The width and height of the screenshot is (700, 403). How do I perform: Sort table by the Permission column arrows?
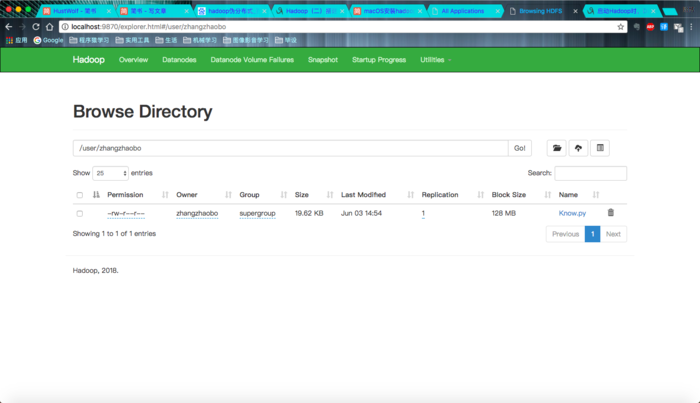coord(165,195)
